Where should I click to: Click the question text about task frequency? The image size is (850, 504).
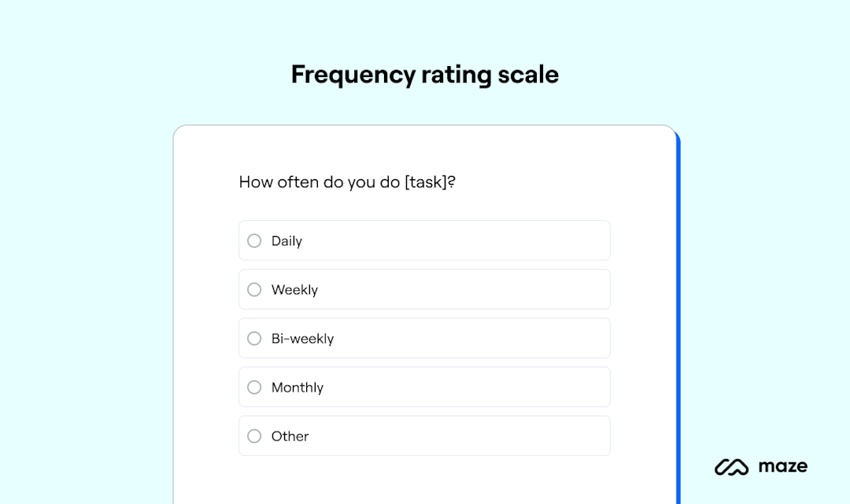point(349,182)
